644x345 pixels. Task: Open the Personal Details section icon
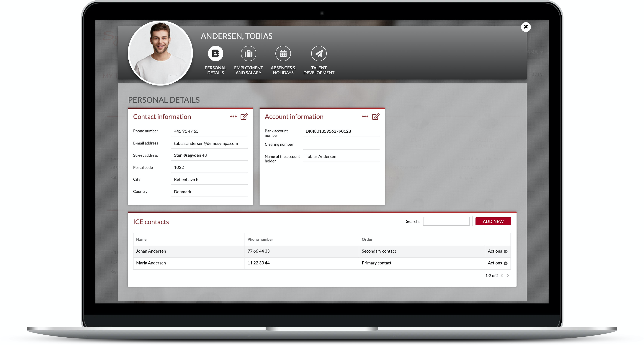pos(215,53)
